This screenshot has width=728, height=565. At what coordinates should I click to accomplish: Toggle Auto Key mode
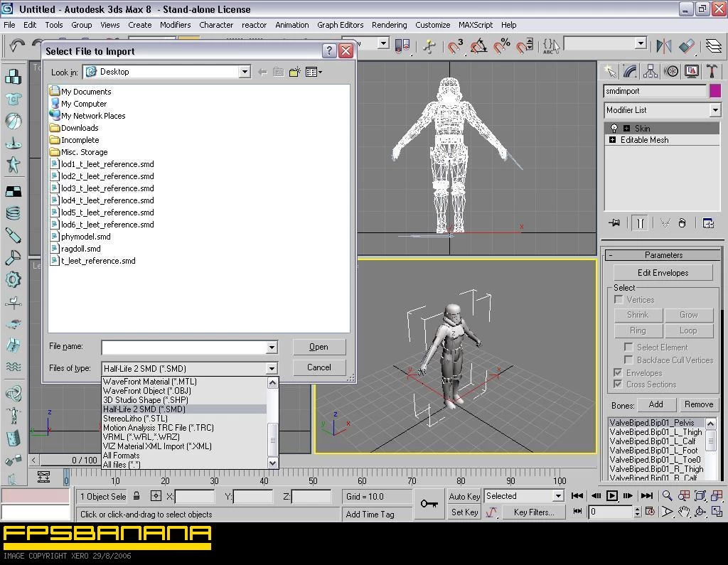pyautogui.click(x=464, y=496)
